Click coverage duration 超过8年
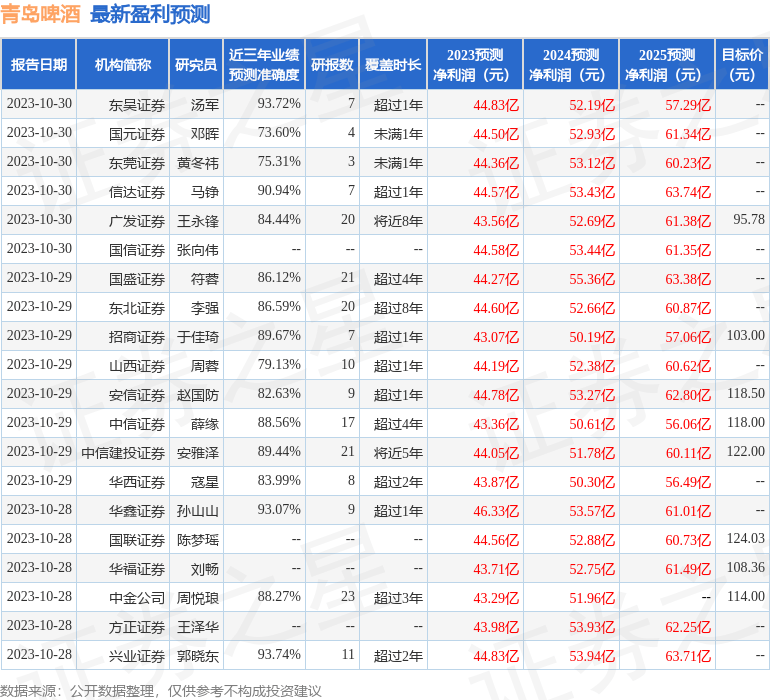The image size is (770, 700). [x=398, y=308]
